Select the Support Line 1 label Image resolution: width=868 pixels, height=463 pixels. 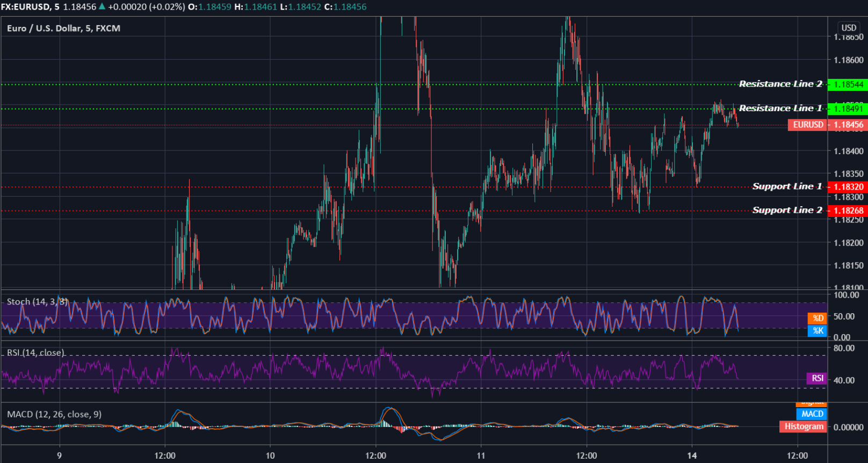point(787,186)
